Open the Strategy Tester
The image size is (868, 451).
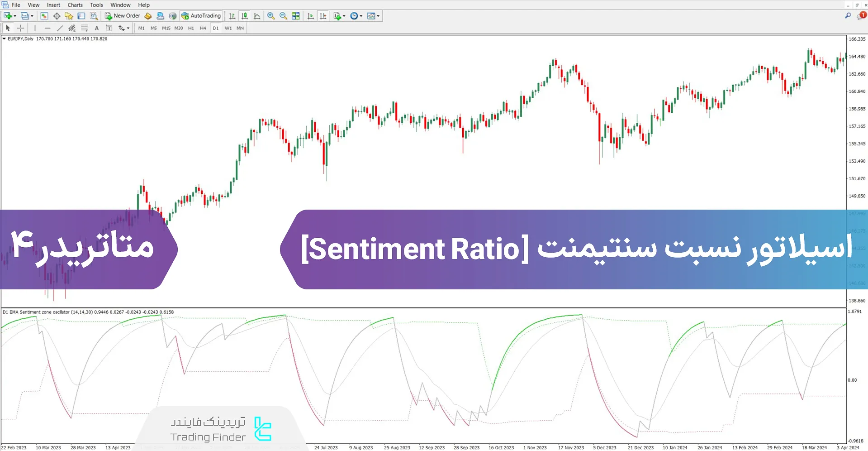94,15
